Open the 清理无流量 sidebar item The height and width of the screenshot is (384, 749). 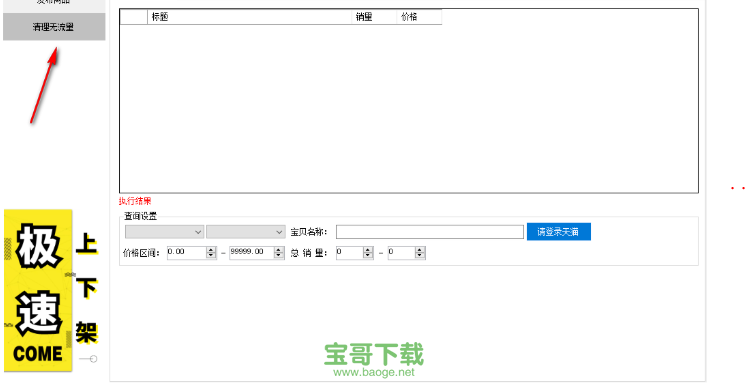click(x=54, y=27)
